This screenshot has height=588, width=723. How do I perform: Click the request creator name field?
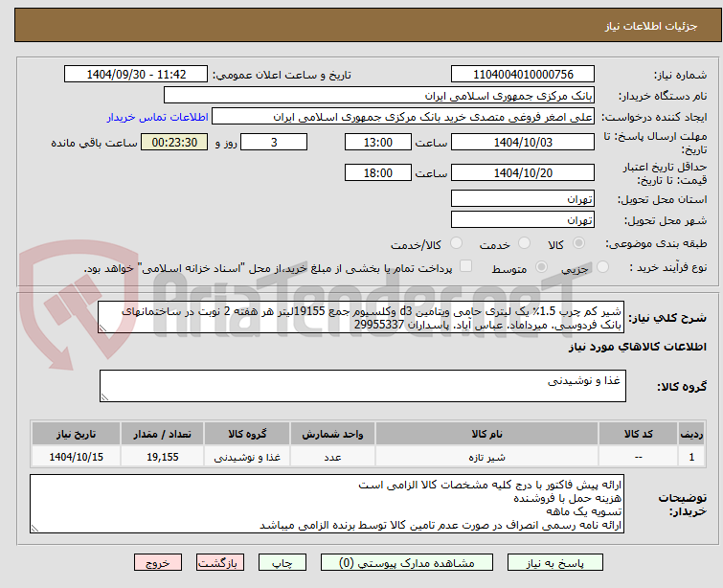pos(403,117)
